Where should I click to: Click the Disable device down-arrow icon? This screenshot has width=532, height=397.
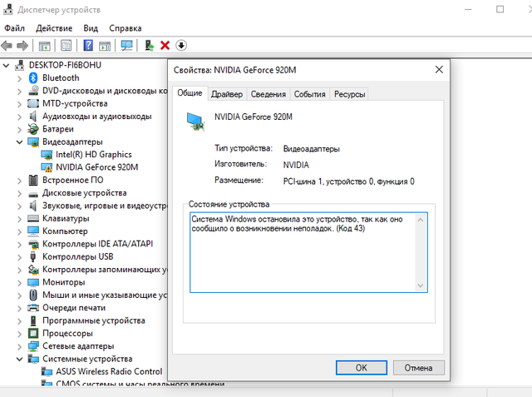point(181,45)
